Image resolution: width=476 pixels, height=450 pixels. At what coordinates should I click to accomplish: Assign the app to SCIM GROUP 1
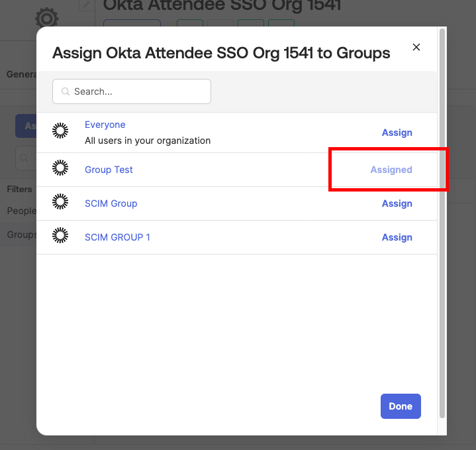point(397,237)
